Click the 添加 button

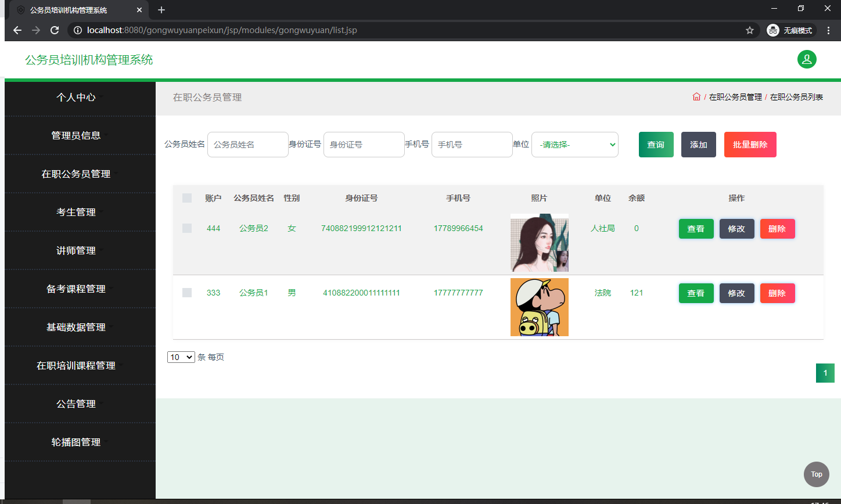699,145
